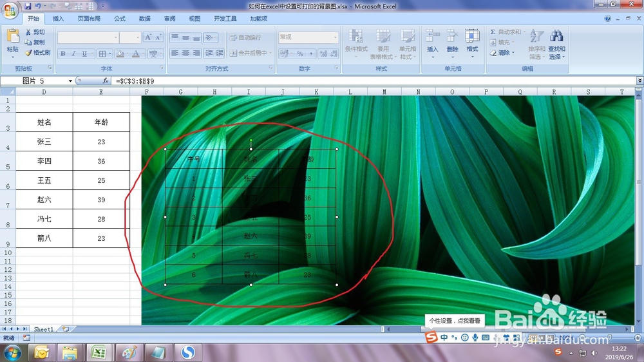Center text horizontally

185,53
